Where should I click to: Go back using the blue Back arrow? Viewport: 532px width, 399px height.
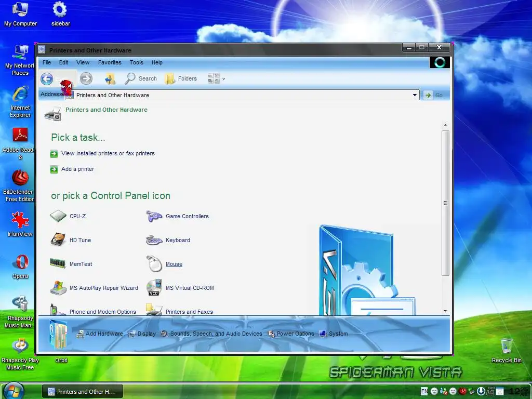coord(47,79)
